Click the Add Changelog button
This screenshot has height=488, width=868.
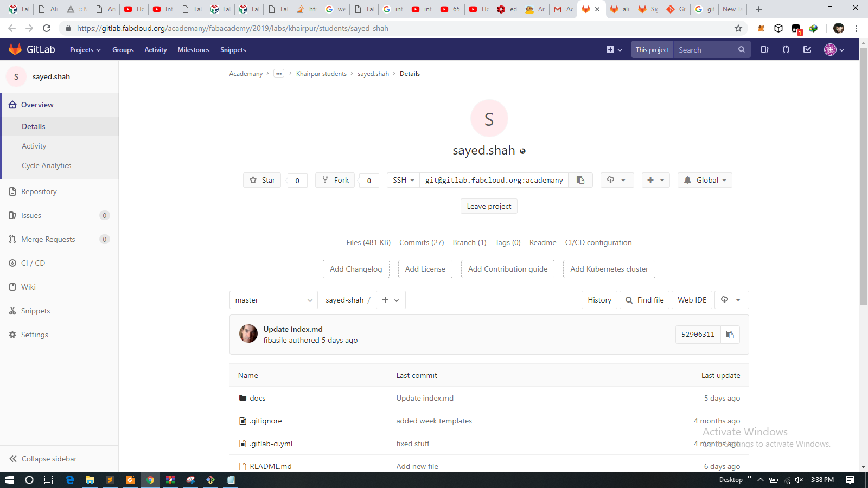pyautogui.click(x=356, y=269)
